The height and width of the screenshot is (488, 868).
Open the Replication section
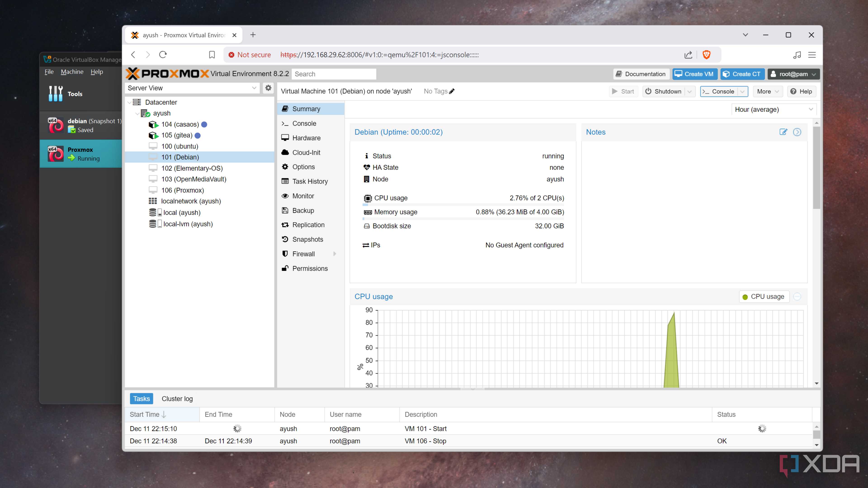pos(311,225)
